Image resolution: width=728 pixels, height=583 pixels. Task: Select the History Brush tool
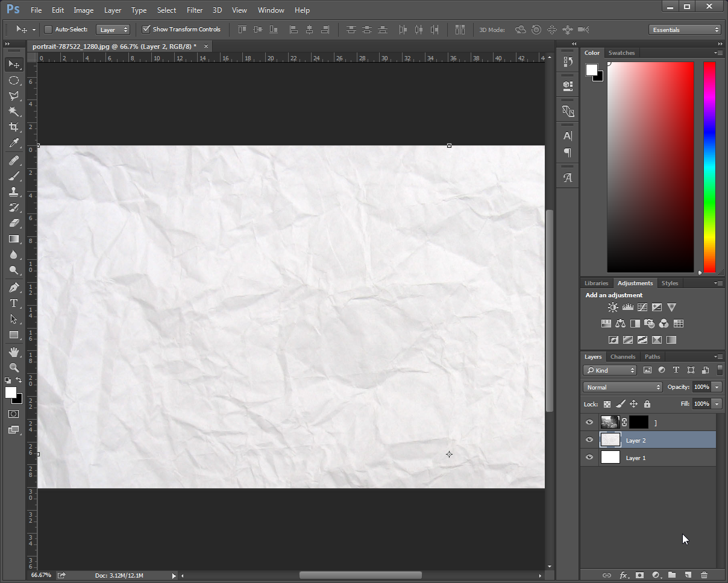click(x=14, y=207)
